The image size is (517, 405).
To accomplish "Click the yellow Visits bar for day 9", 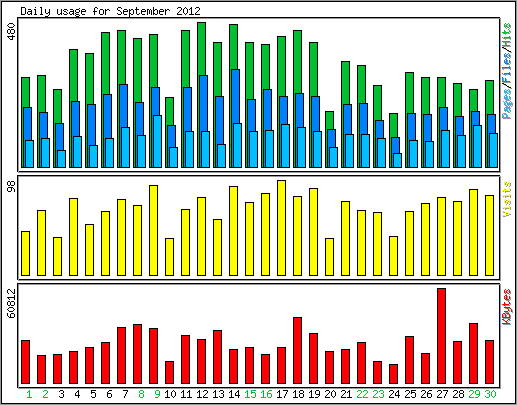I will click(x=153, y=230).
